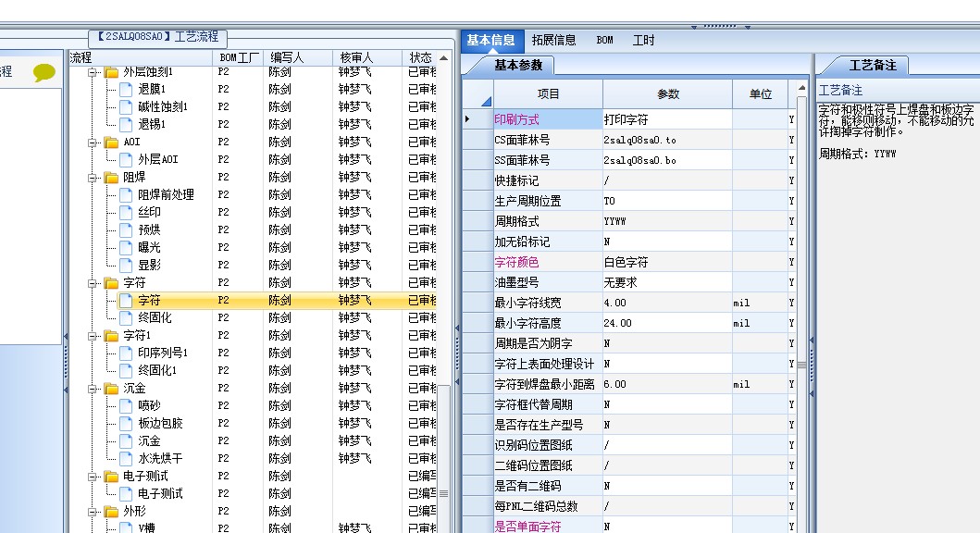This screenshot has height=533, width=980.
Task: Click the document icon of 水洗烘干
Action: [x=126, y=459]
